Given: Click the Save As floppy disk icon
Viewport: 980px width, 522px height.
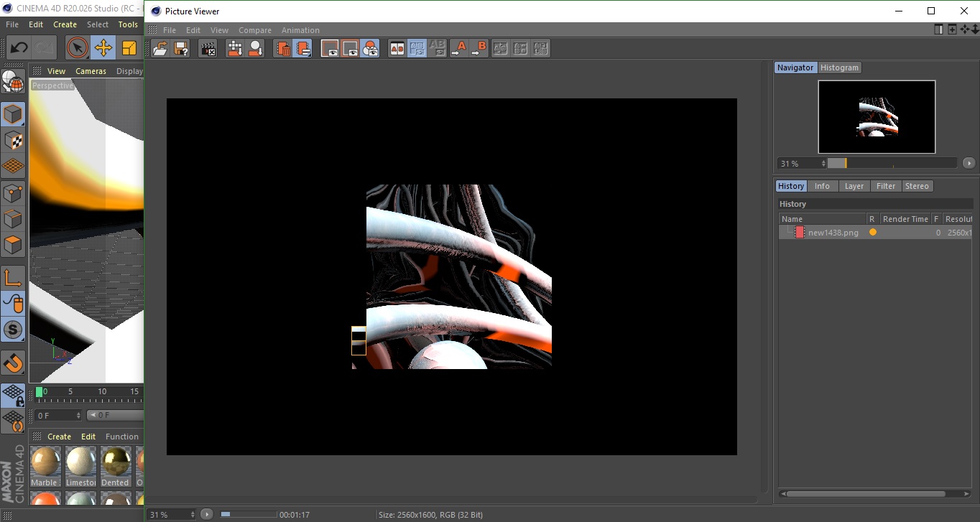Looking at the screenshot, I should click(181, 48).
